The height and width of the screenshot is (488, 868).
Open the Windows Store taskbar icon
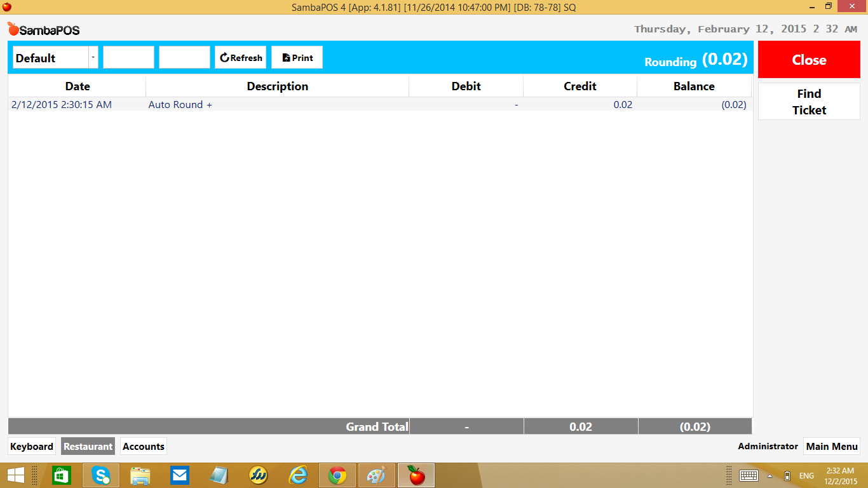(62, 475)
